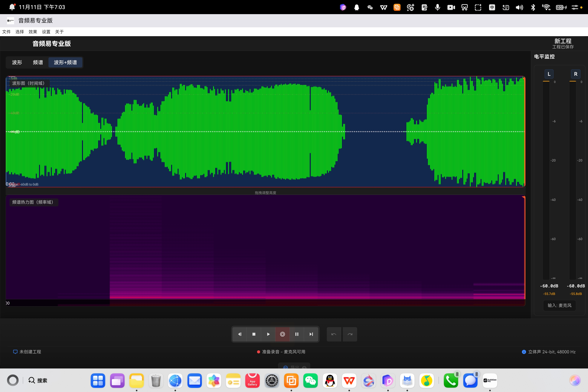The height and width of the screenshot is (392, 588).
Task: Toggle the L channel meter button
Action: [x=549, y=74]
